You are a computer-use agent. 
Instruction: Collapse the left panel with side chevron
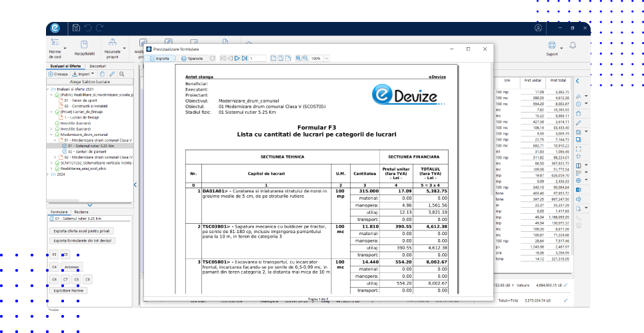pyautogui.click(x=135, y=185)
